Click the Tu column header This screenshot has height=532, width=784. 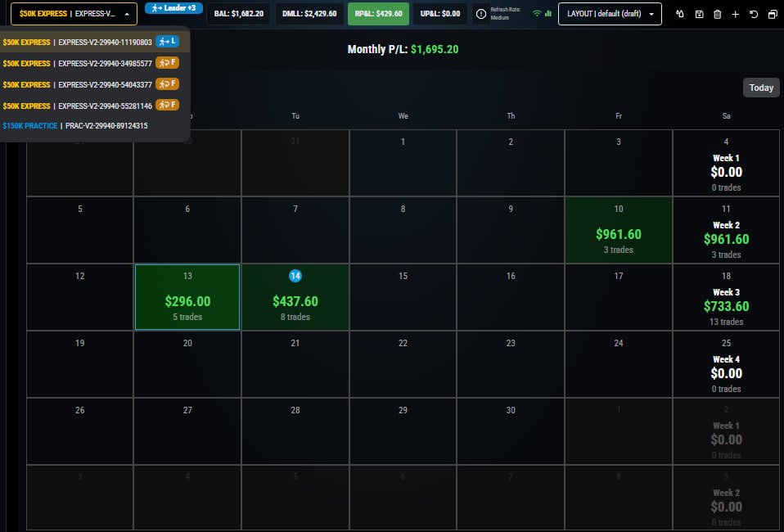point(295,116)
